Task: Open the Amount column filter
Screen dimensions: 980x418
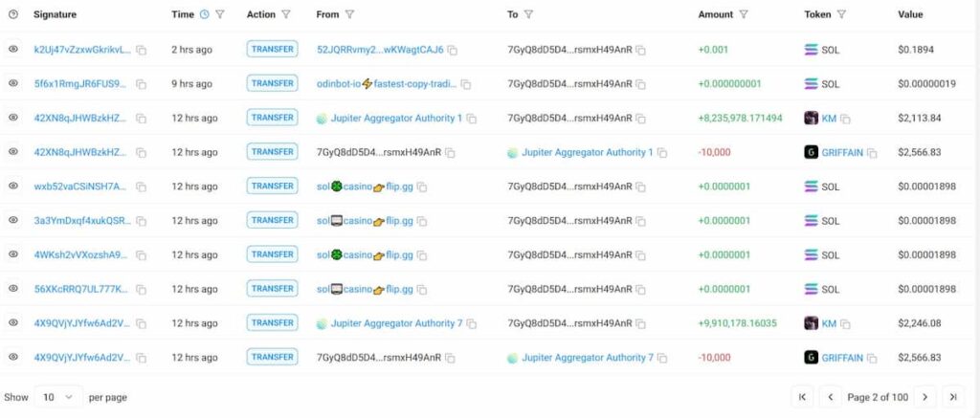Action: 744,14
